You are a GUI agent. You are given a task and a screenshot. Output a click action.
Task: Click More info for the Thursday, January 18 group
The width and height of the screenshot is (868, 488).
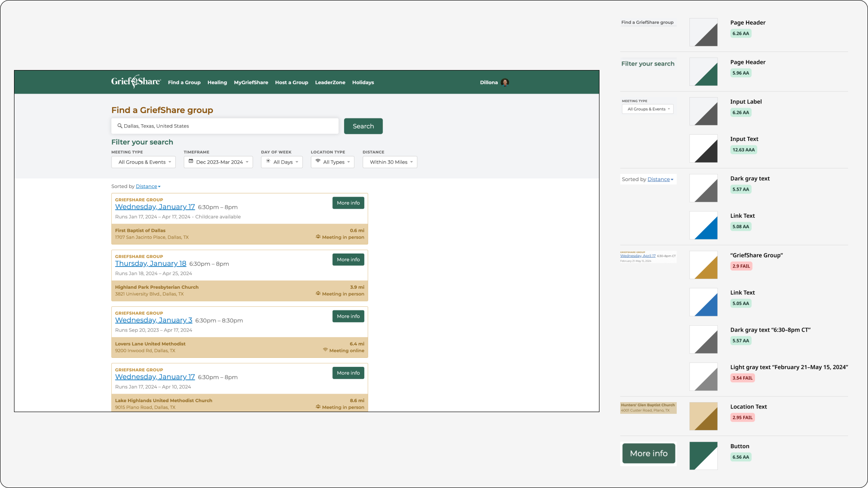pos(348,259)
